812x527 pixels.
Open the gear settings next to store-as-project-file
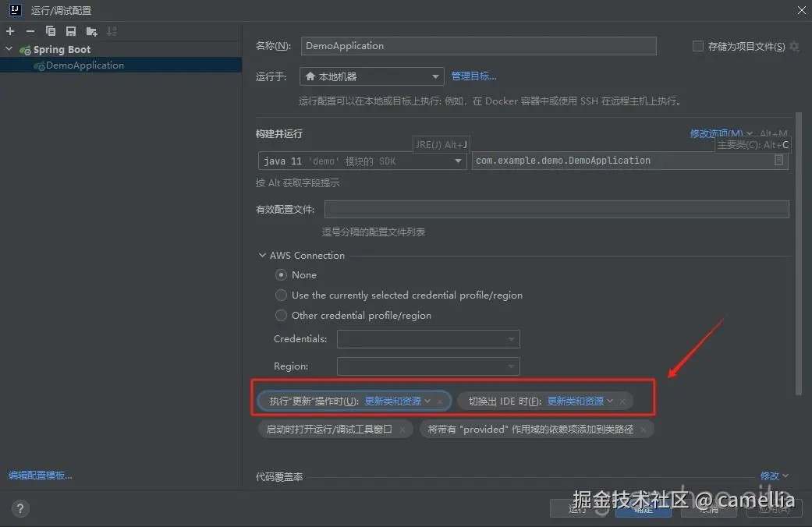coord(794,47)
